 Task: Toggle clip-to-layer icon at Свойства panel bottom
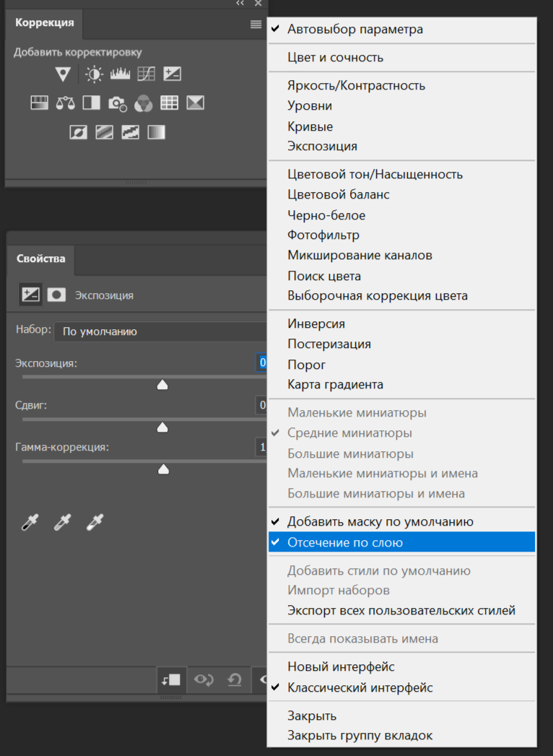pyautogui.click(x=170, y=679)
